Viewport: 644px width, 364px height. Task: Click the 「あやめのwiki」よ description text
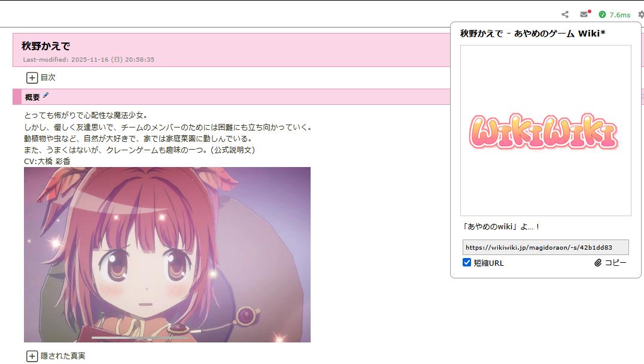500,227
